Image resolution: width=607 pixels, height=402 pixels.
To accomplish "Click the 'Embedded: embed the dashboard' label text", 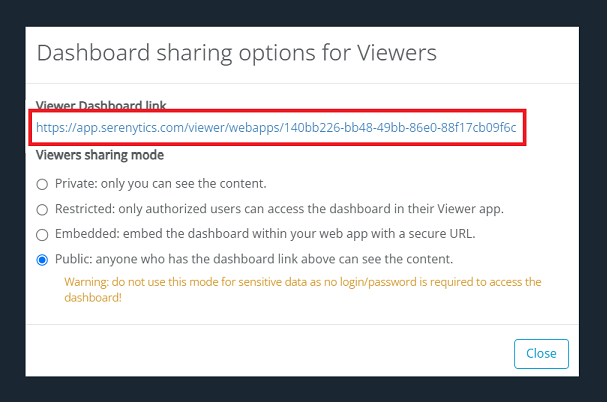I will click(265, 234).
